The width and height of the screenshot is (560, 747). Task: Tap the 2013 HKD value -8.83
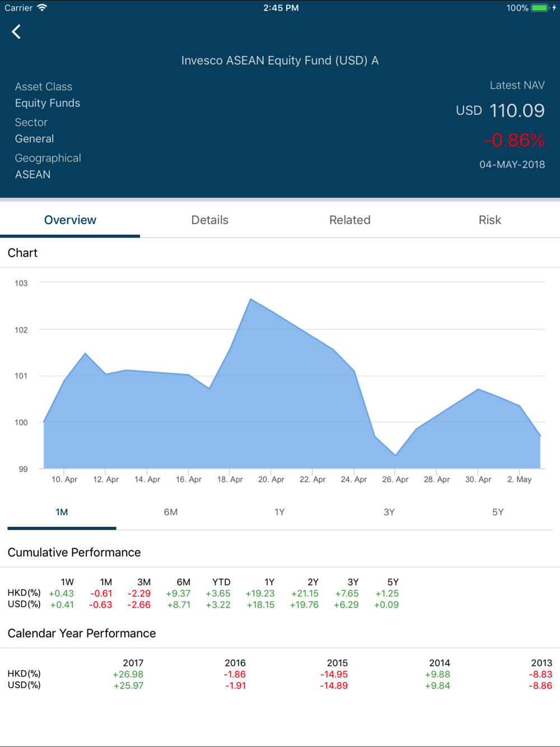pos(540,675)
